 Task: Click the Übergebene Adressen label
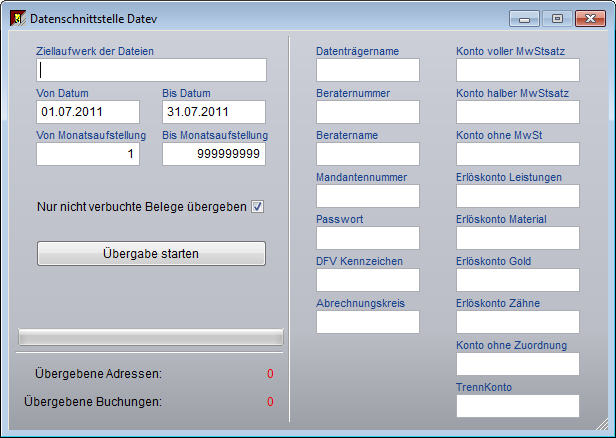98,374
